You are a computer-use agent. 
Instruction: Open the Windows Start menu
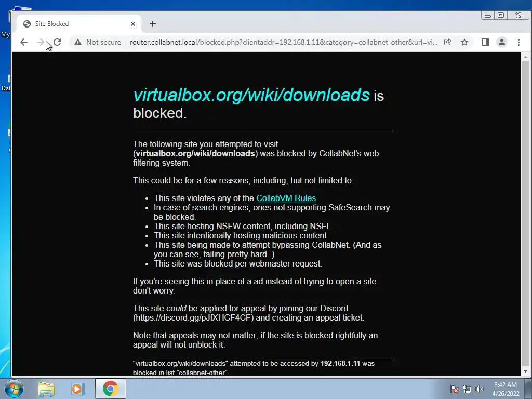coord(14,389)
